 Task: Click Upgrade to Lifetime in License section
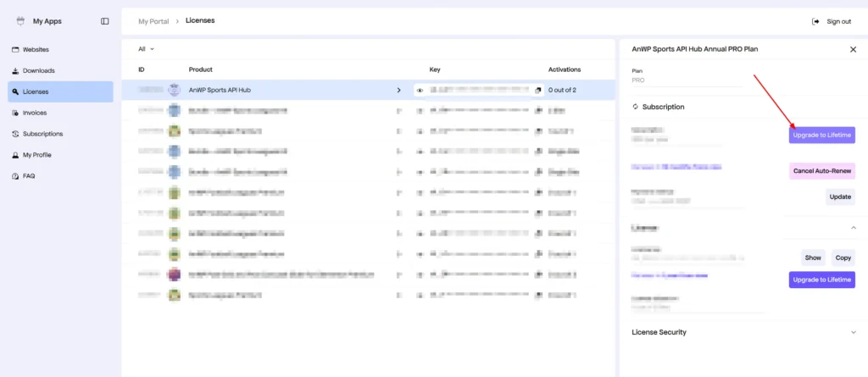tap(822, 280)
